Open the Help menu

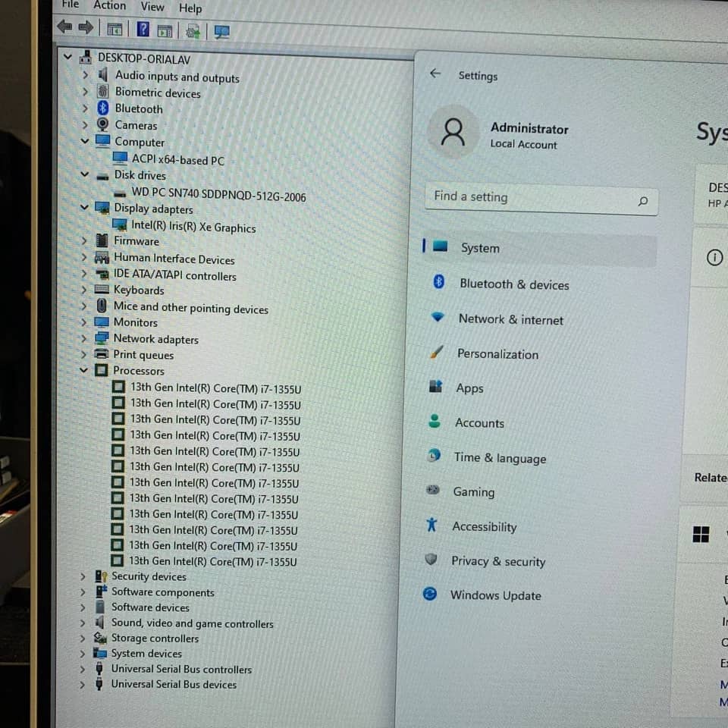pyautogui.click(x=190, y=8)
